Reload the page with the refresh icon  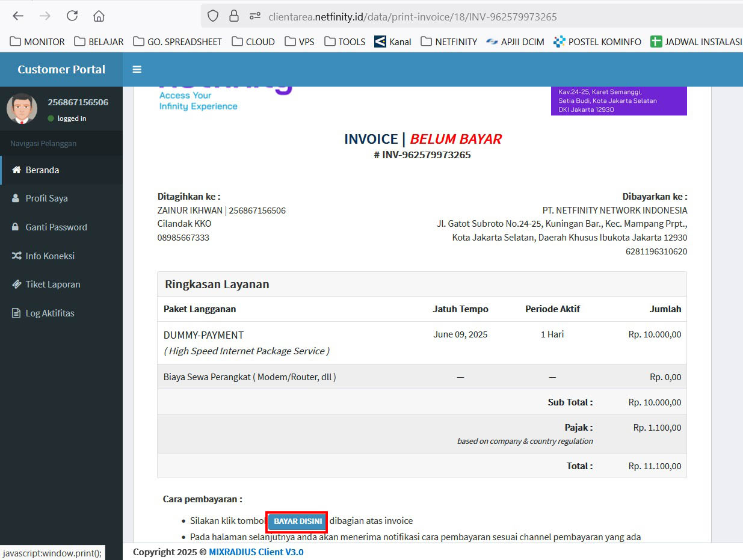[x=72, y=16]
